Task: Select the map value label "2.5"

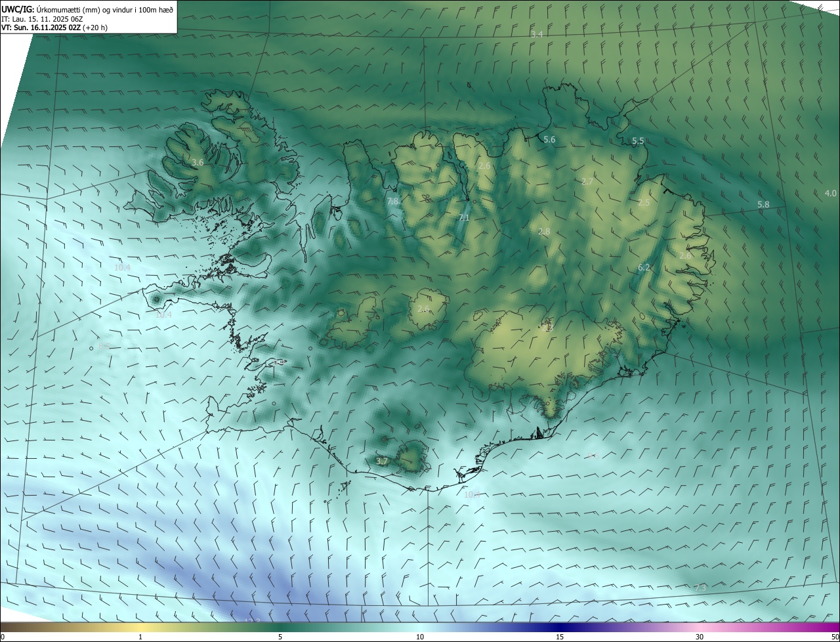Action: pos(644,203)
